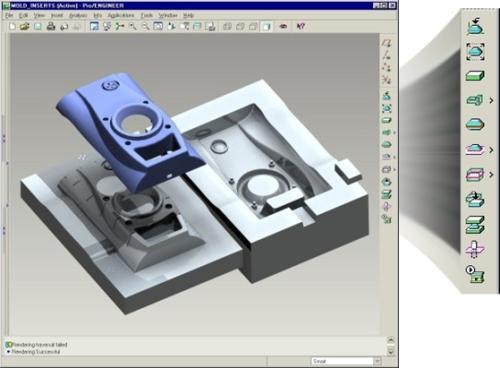Expand flyout arrow beside parting surface icon
Screen dimensions: 500x368
[x=491, y=150]
